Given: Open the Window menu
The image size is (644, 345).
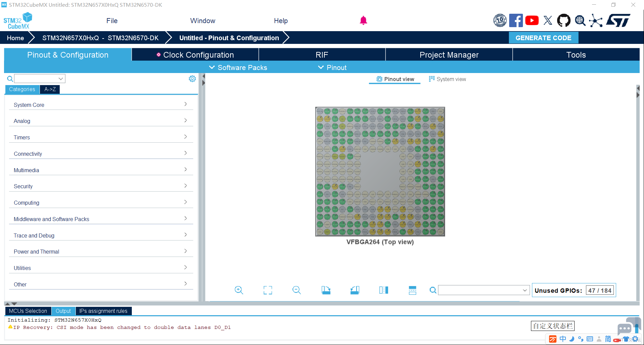Looking at the screenshot, I should coord(203,21).
